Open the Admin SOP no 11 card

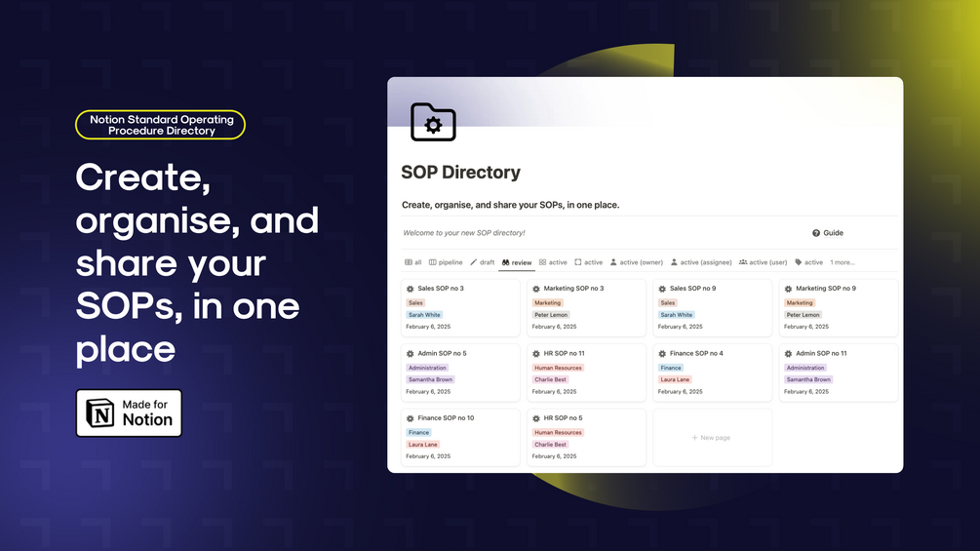coord(839,373)
